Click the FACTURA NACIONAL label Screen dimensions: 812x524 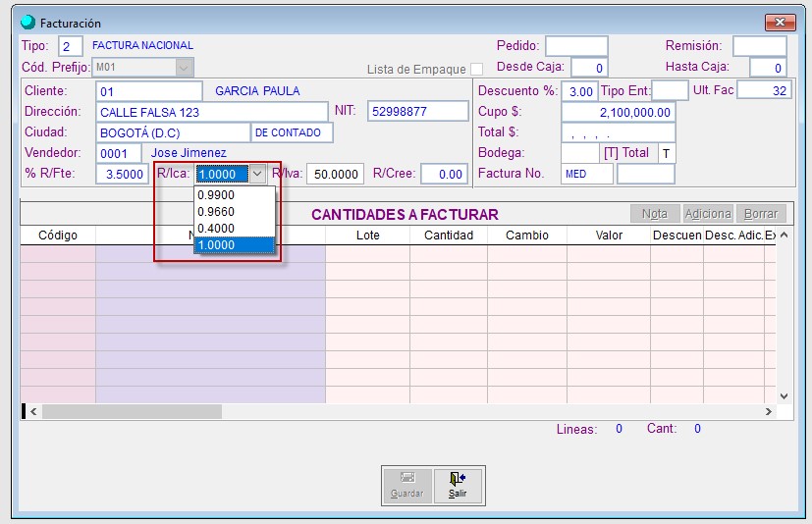point(142,45)
